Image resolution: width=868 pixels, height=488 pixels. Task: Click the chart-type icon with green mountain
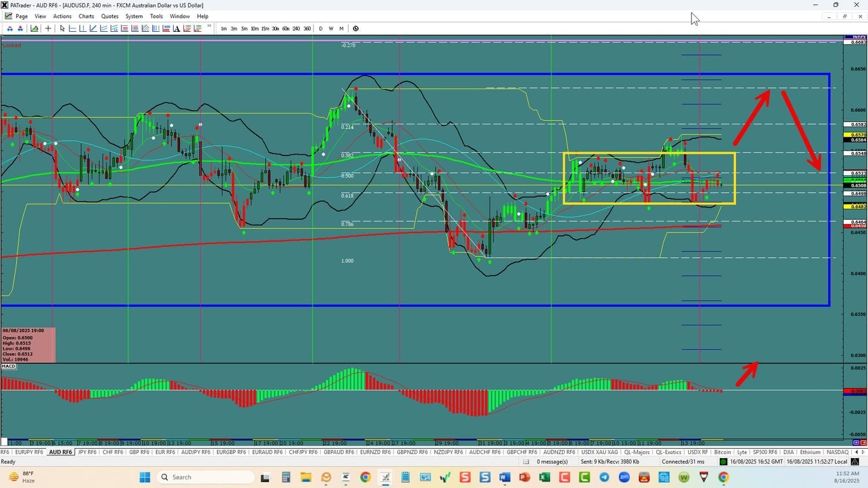(34, 28)
